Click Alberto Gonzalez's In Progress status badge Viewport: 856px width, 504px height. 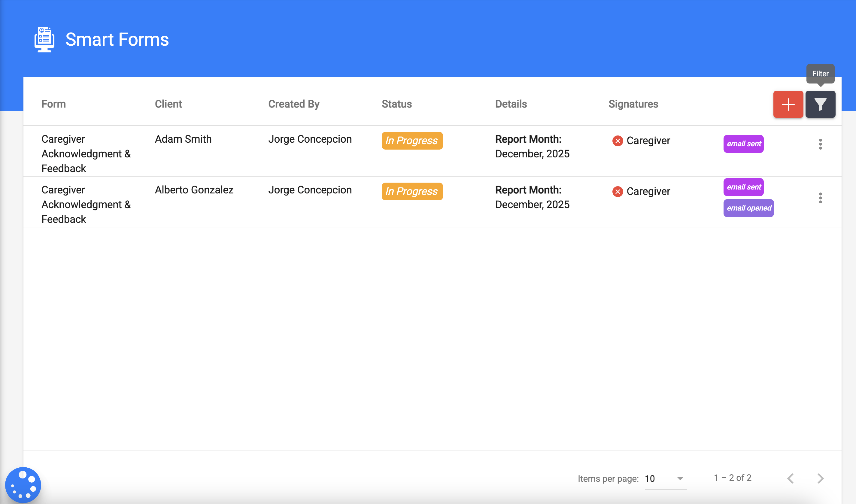(412, 192)
